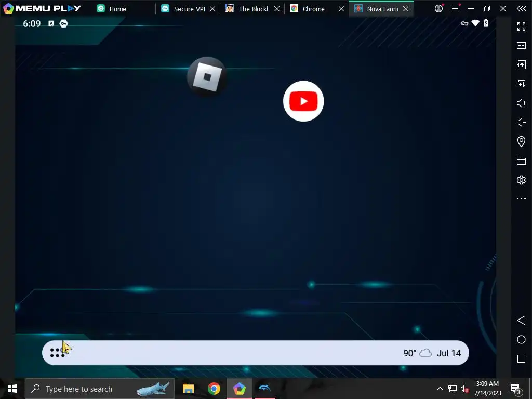532x399 pixels.
Task: Open the Windows Start menu
Action: (12, 389)
